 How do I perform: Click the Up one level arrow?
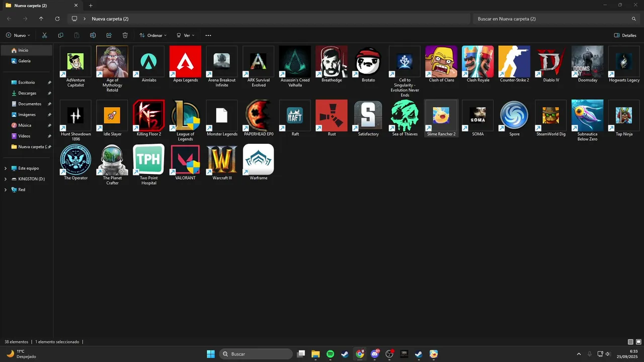point(41,19)
